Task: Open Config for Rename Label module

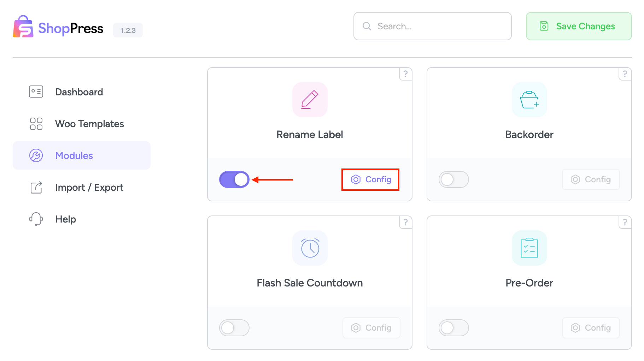Action: (371, 179)
